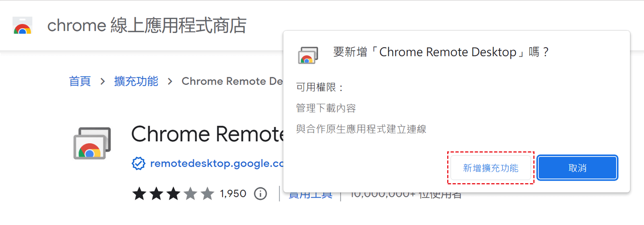Image resolution: width=644 pixels, height=225 pixels.
Task: Click the chrome 線上應用程式商店 title
Action: click(147, 25)
